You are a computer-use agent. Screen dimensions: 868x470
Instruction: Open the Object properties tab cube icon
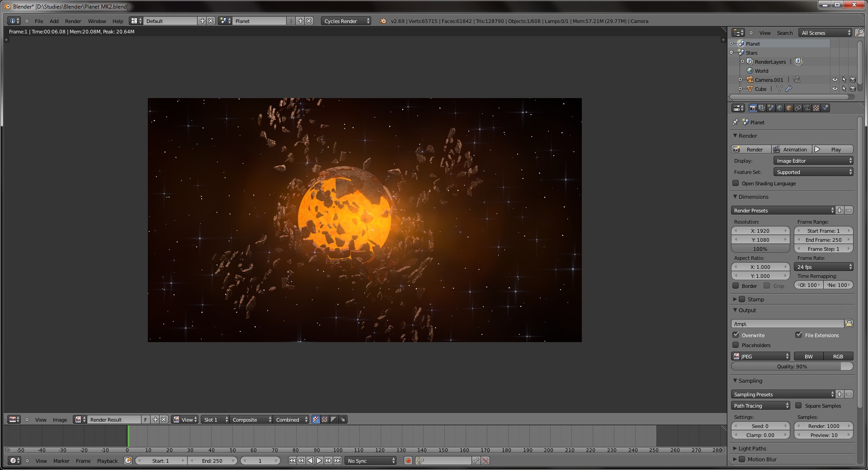click(789, 108)
